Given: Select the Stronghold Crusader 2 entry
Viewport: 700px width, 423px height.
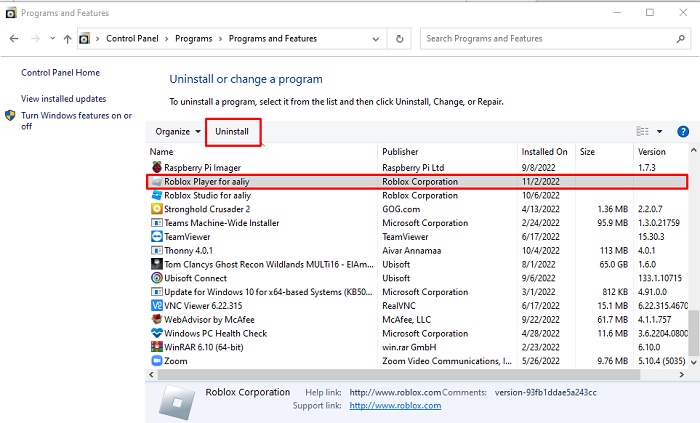Looking at the screenshot, I should click(207, 209).
